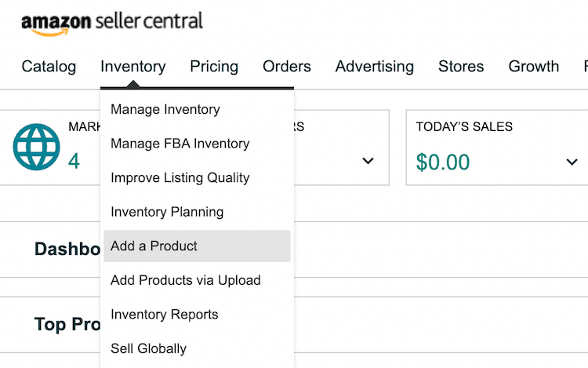Open the Pricing menu
Viewport: 588px width, 368px height.
point(214,67)
